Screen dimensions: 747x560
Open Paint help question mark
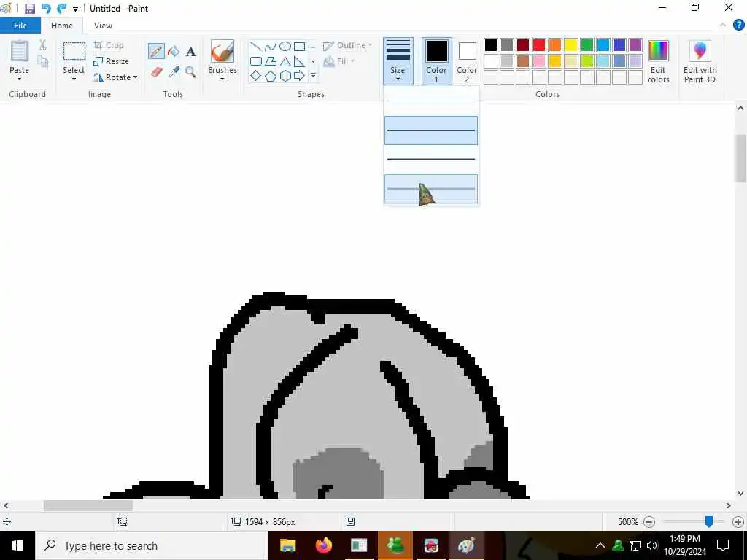pyautogui.click(x=738, y=26)
